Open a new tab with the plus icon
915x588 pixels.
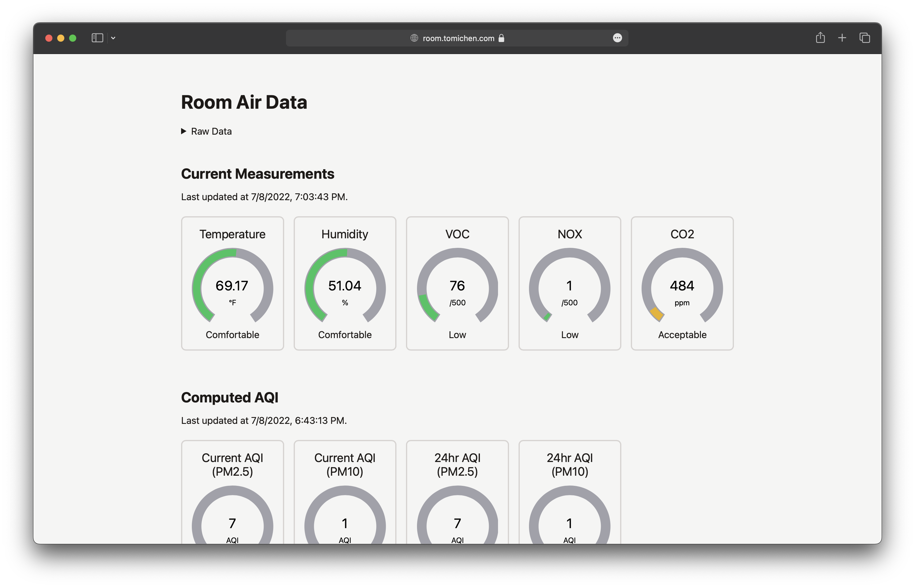coord(842,38)
